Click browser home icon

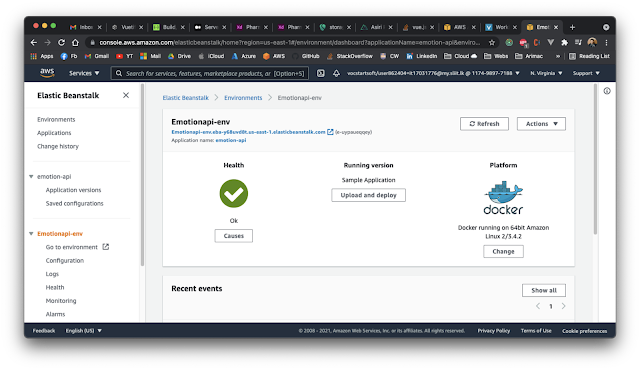pyautogui.click(x=75, y=42)
